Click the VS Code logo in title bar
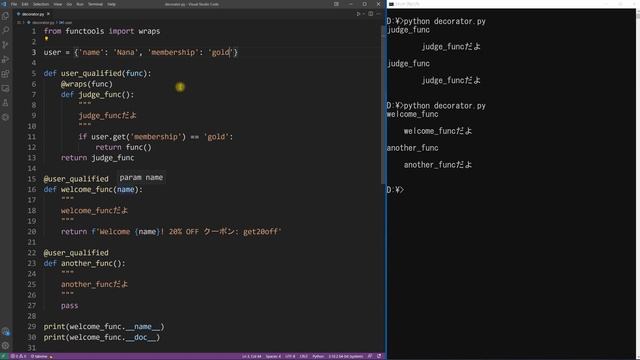Viewport: 640px width, 360px height. 4,4
